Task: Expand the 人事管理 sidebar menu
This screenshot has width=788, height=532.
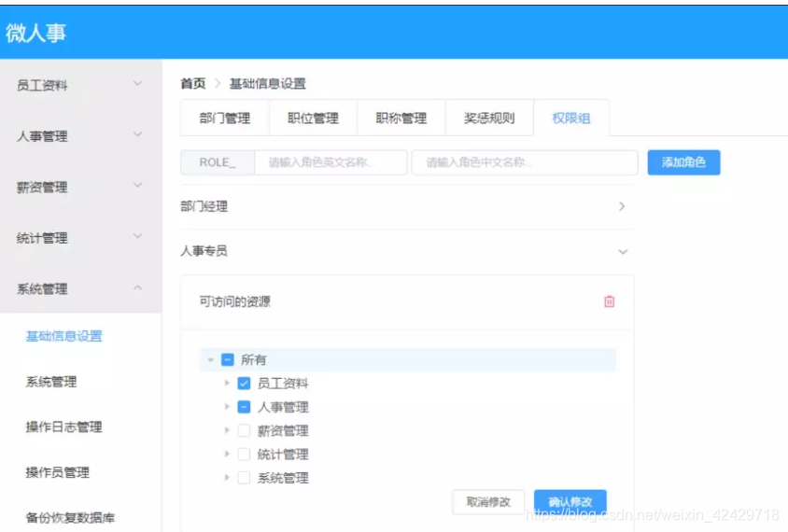Action: click(80, 136)
